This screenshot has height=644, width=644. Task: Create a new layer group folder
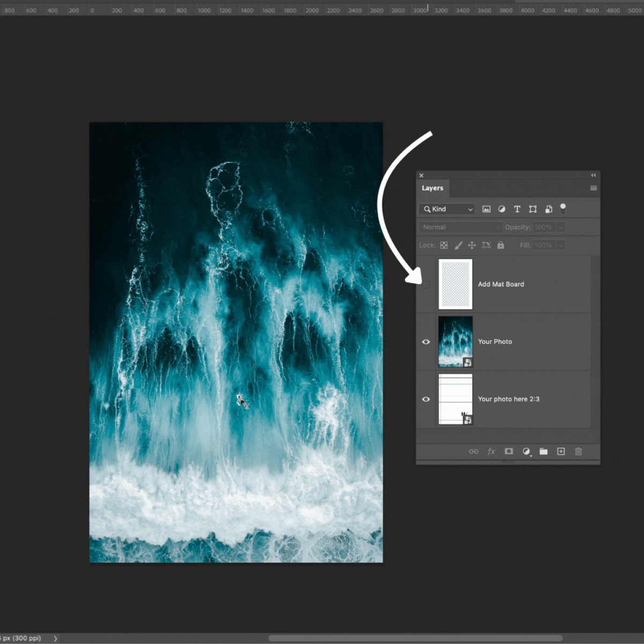543,451
